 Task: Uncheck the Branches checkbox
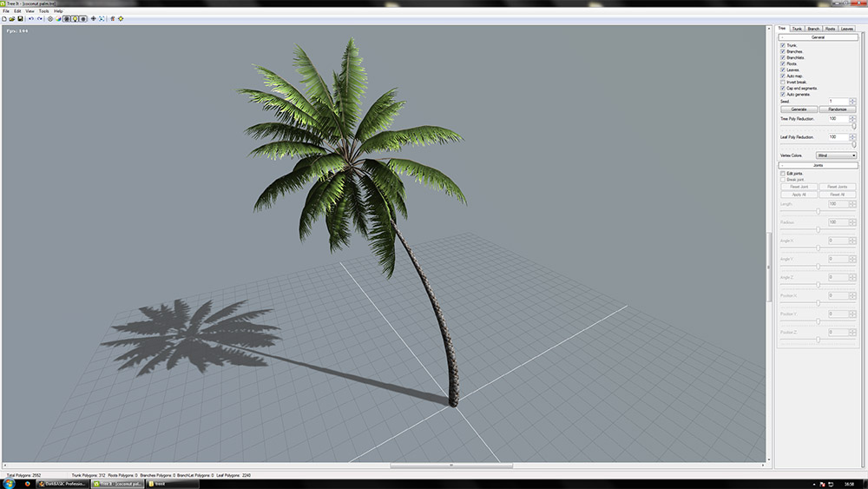point(783,51)
